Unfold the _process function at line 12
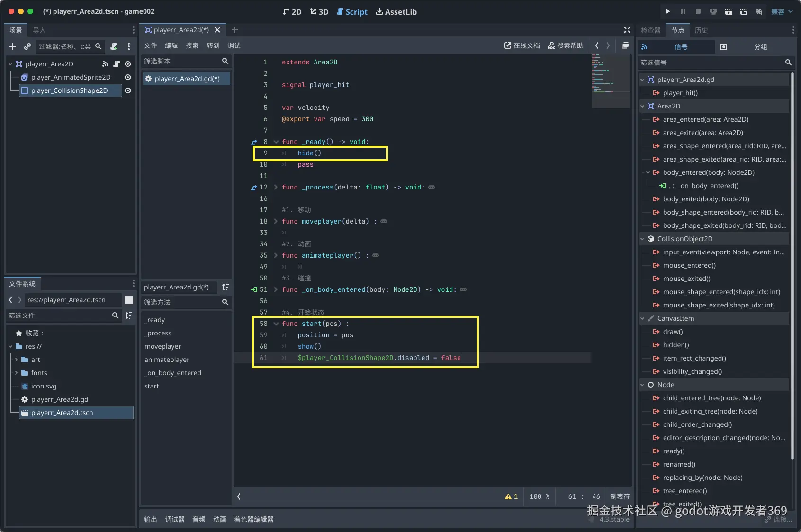Image resolution: width=801 pixels, height=532 pixels. tap(276, 187)
